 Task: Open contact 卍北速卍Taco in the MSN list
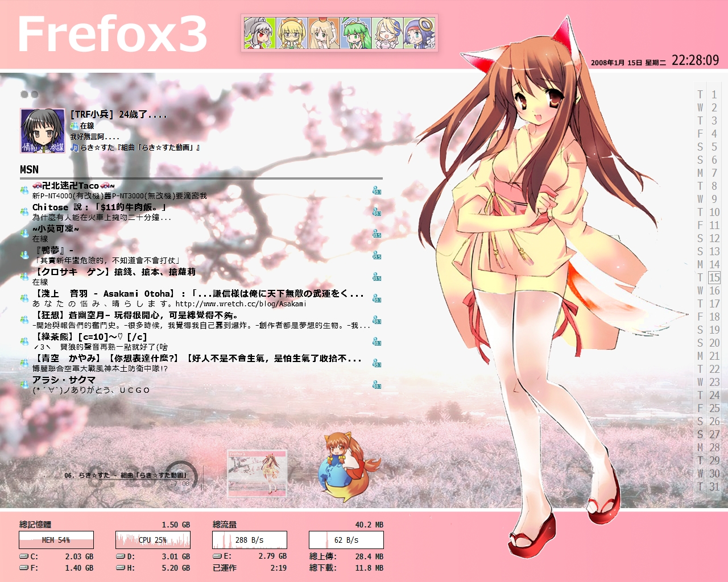point(73,186)
